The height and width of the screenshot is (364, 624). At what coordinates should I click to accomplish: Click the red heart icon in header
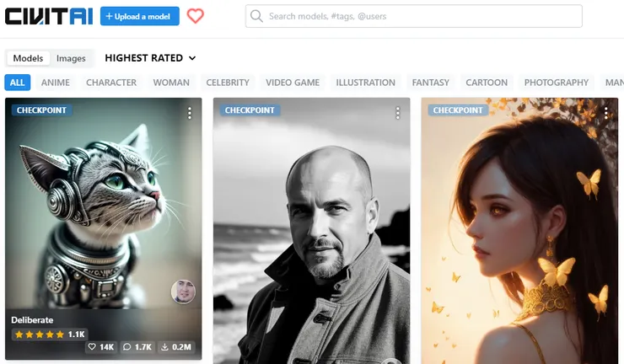196,16
